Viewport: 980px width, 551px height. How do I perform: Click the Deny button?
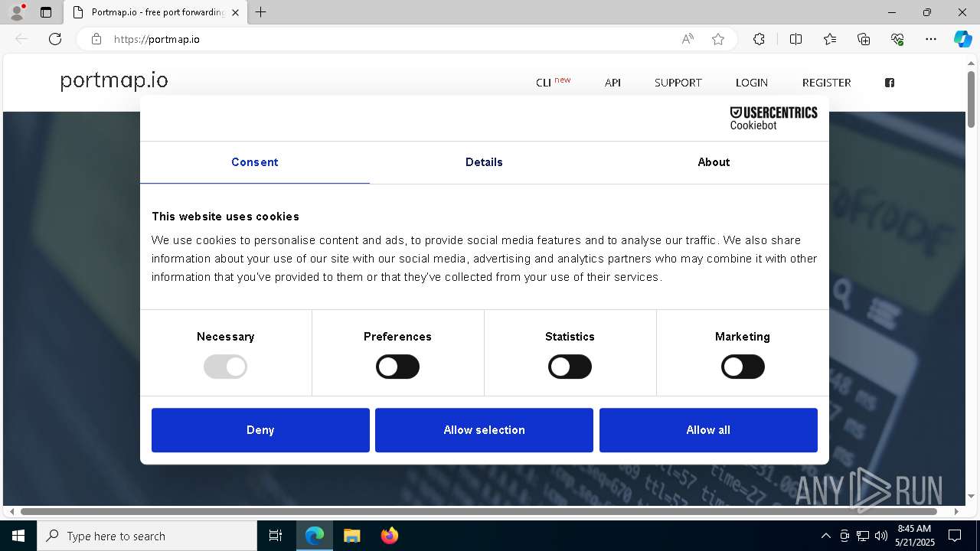coord(260,430)
